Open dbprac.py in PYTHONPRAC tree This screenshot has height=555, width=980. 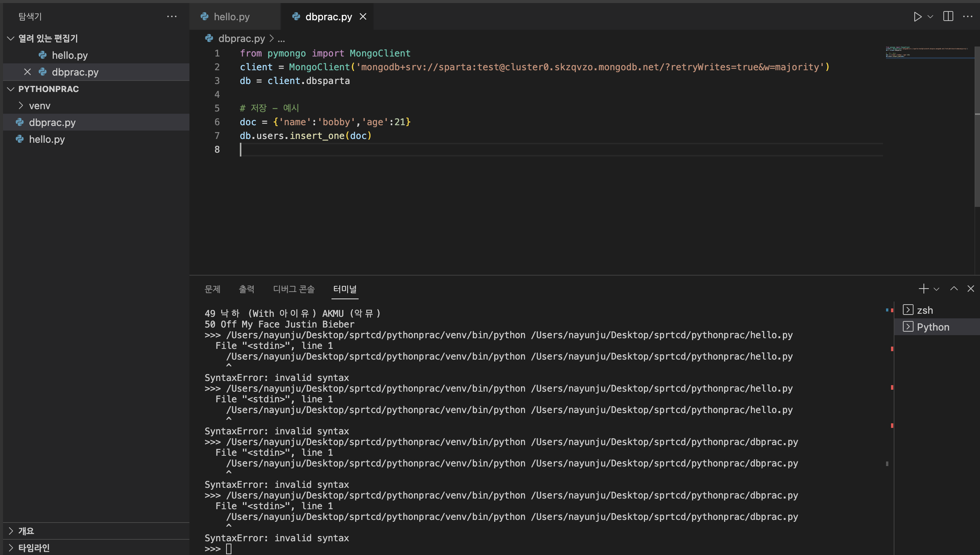[x=96, y=123]
